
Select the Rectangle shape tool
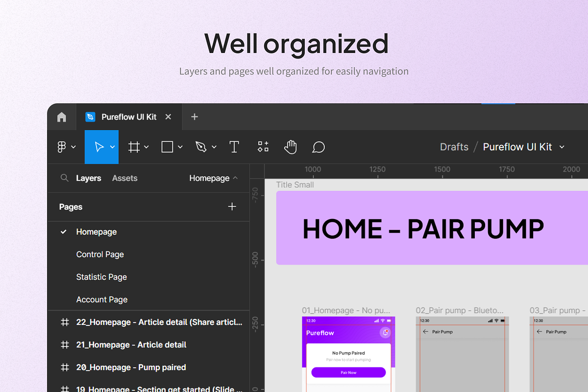tap(167, 147)
